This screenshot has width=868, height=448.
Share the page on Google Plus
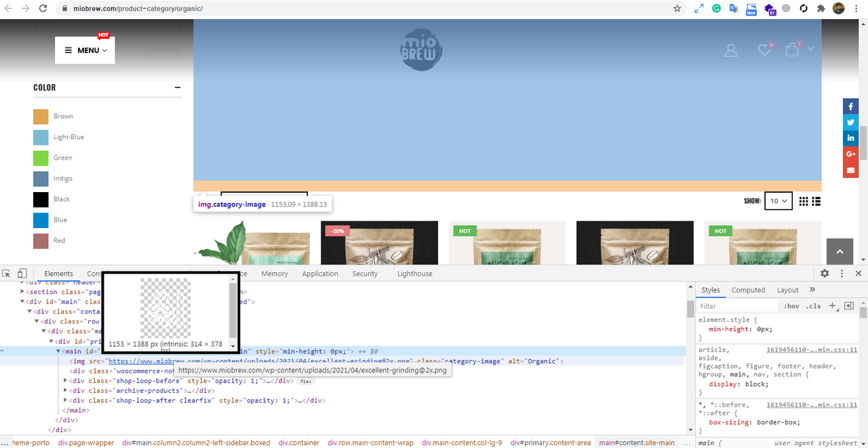[850, 154]
